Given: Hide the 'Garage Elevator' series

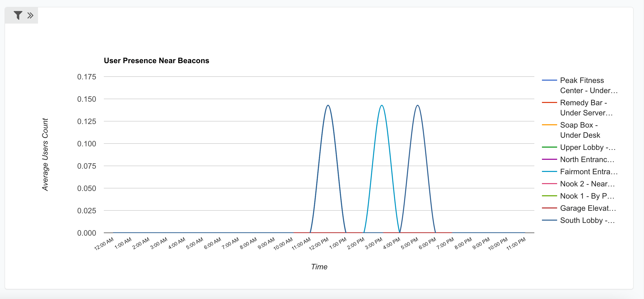Looking at the screenshot, I should tap(588, 208).
